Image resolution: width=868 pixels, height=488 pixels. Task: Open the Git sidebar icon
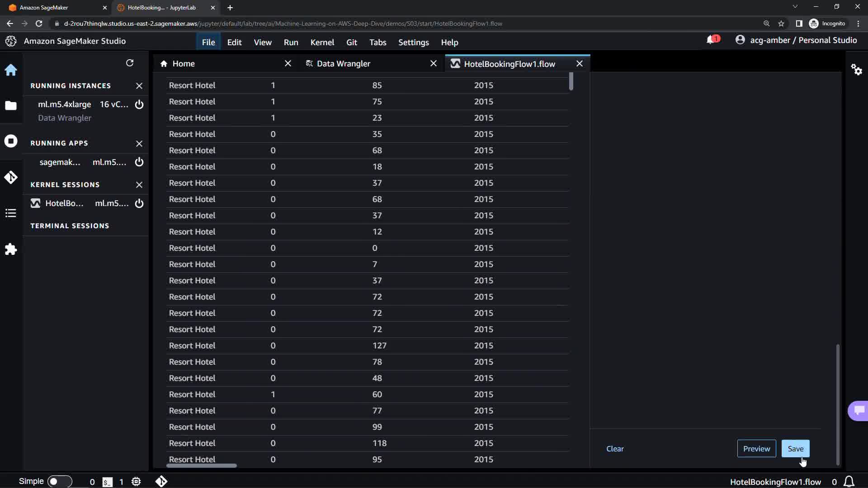pos(11,177)
